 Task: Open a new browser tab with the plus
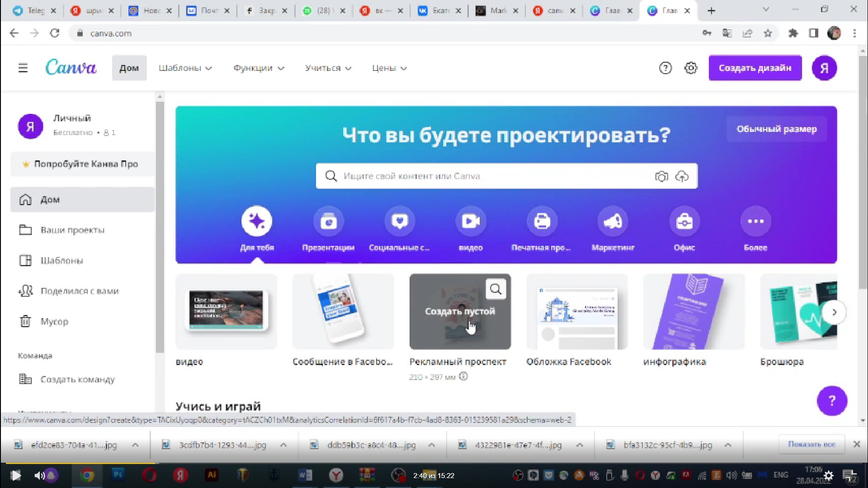tap(711, 10)
